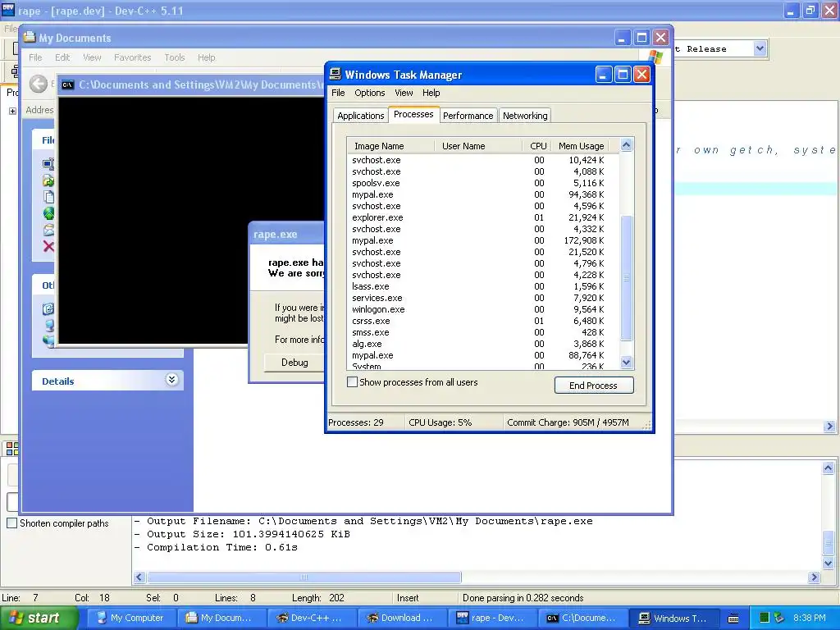Sort processes by CPU column

click(x=537, y=146)
